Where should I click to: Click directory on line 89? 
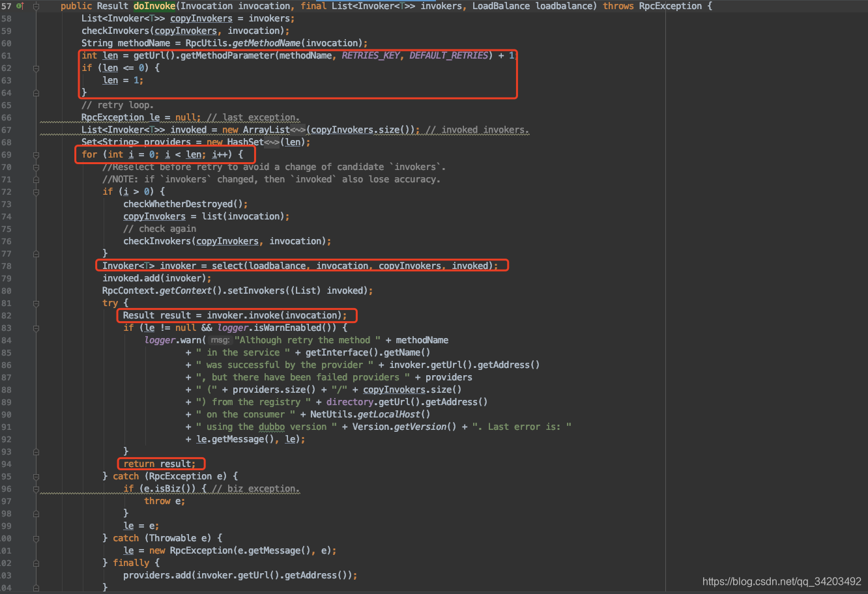(349, 402)
